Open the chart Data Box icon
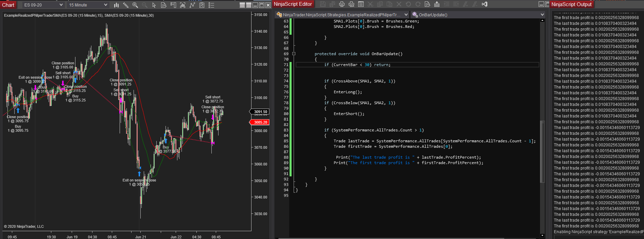644x239 pixels. click(163, 5)
